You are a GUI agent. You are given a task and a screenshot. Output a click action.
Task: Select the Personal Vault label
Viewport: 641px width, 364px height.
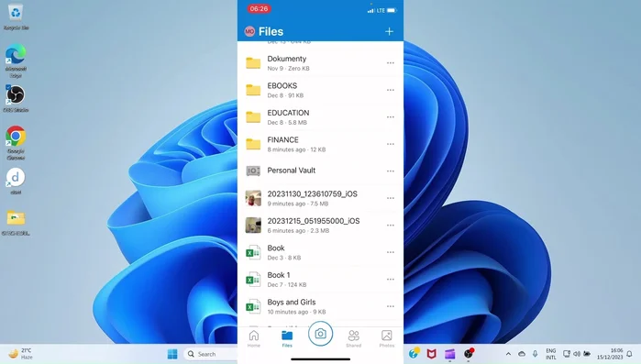tap(291, 171)
